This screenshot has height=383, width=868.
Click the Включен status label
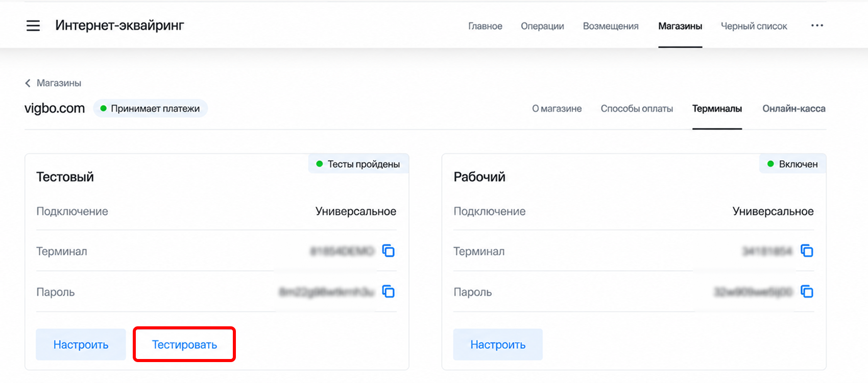793,164
